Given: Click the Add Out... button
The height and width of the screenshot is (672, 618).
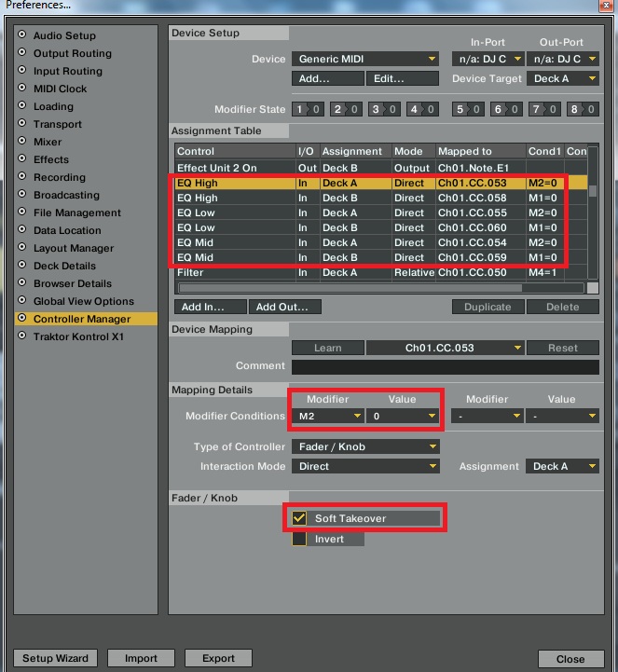Looking at the screenshot, I should (285, 307).
